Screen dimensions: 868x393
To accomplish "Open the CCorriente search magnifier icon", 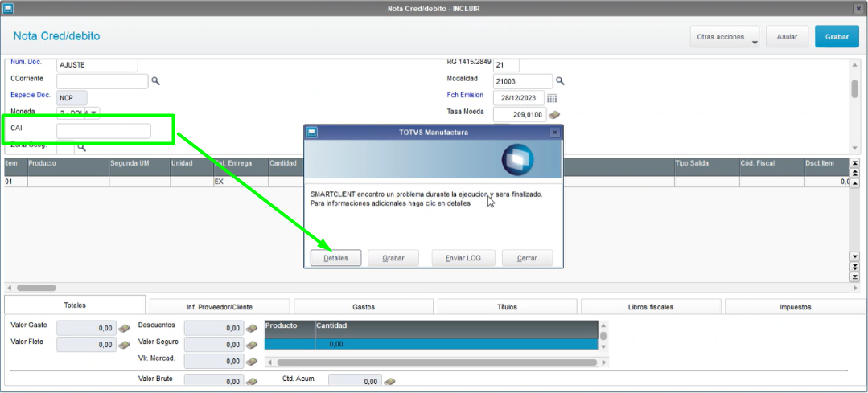I will tap(155, 81).
